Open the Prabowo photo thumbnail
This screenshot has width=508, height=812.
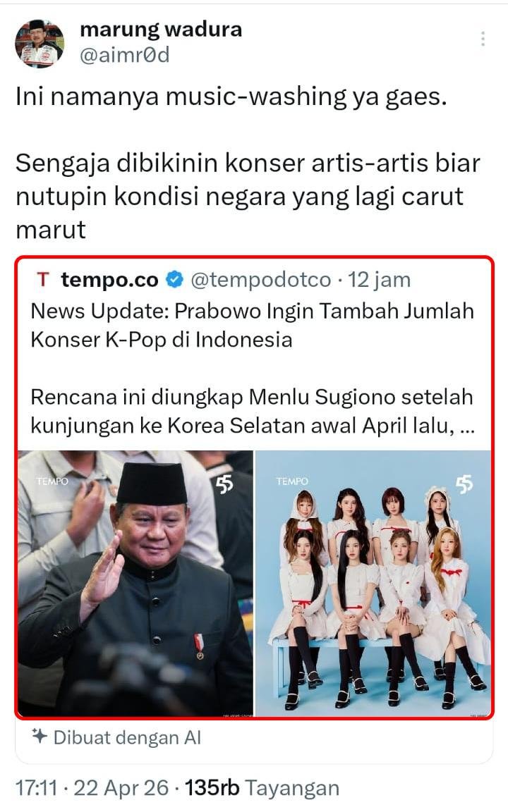coord(135,583)
